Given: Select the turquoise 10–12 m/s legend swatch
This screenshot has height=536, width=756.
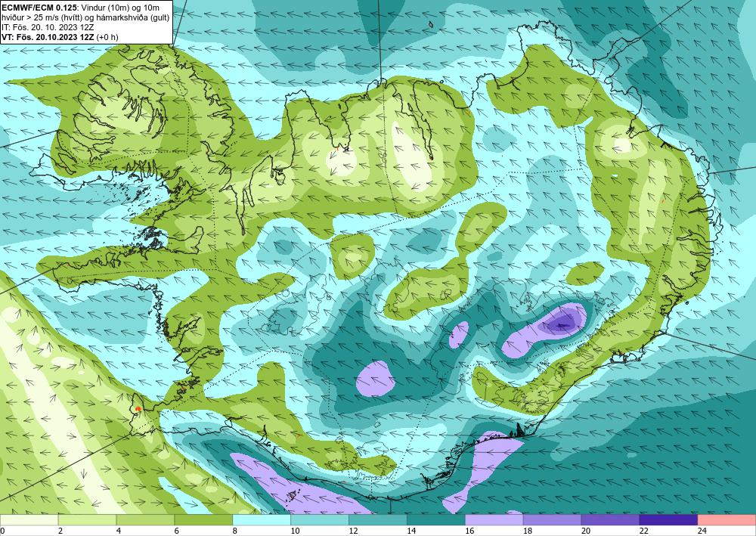Looking at the screenshot, I should click(320, 520).
